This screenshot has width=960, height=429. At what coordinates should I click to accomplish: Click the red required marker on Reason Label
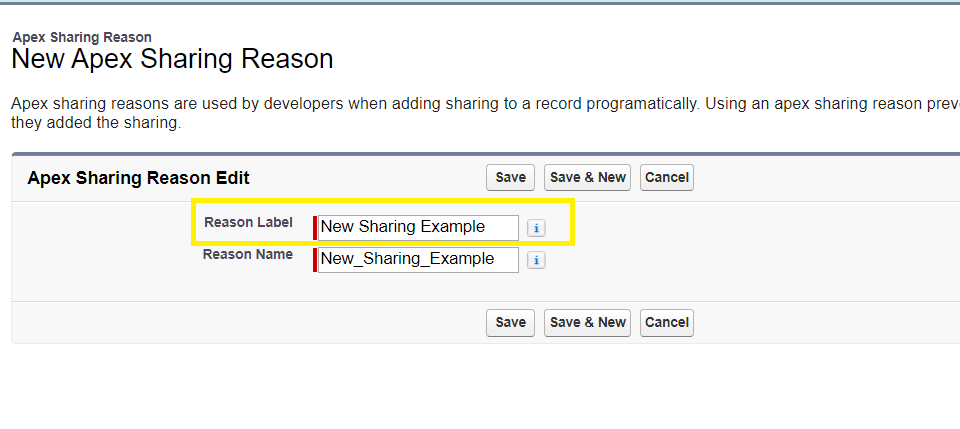[315, 227]
